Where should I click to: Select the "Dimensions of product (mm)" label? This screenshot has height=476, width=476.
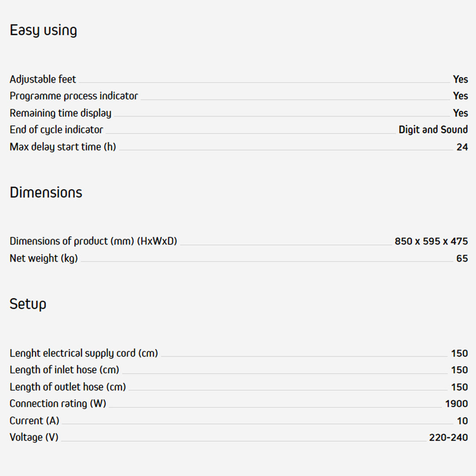click(93, 241)
